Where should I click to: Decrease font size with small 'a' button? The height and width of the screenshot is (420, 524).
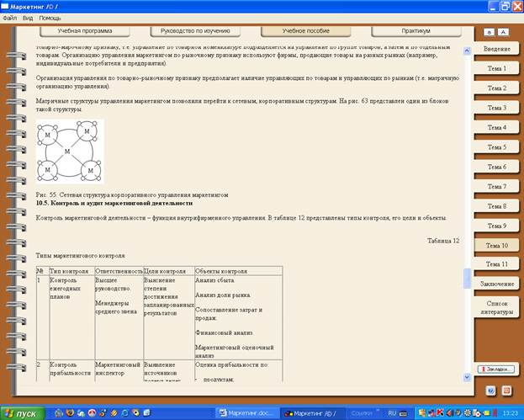point(489,32)
